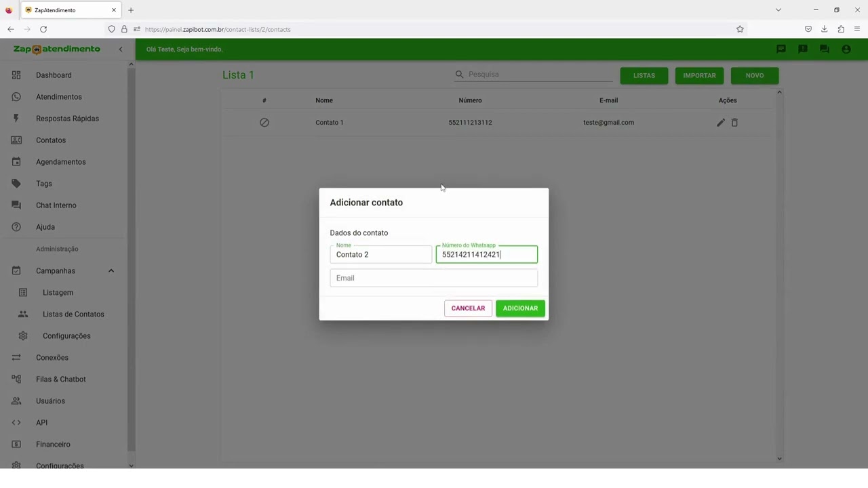Collapse the sidebar with the chevron
The height and width of the screenshot is (488, 868).
pos(121,49)
